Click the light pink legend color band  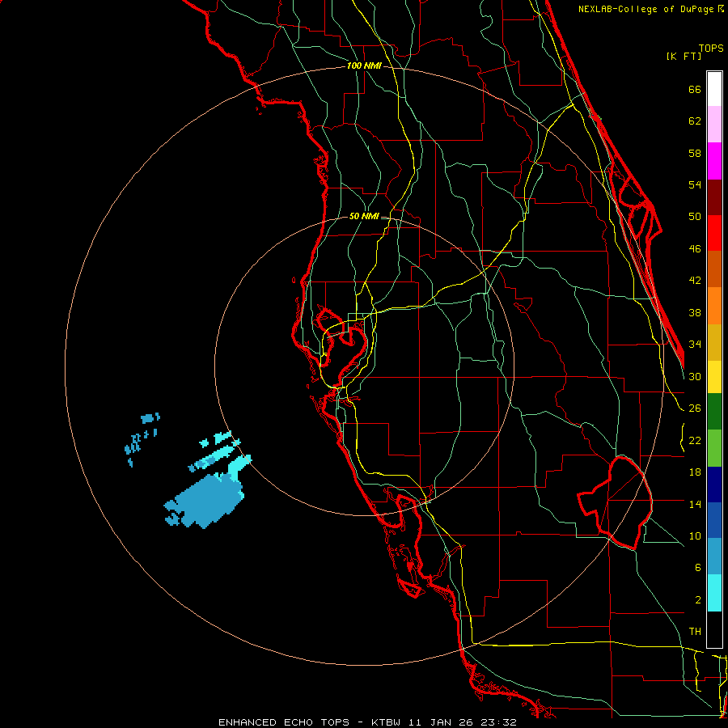point(714,125)
